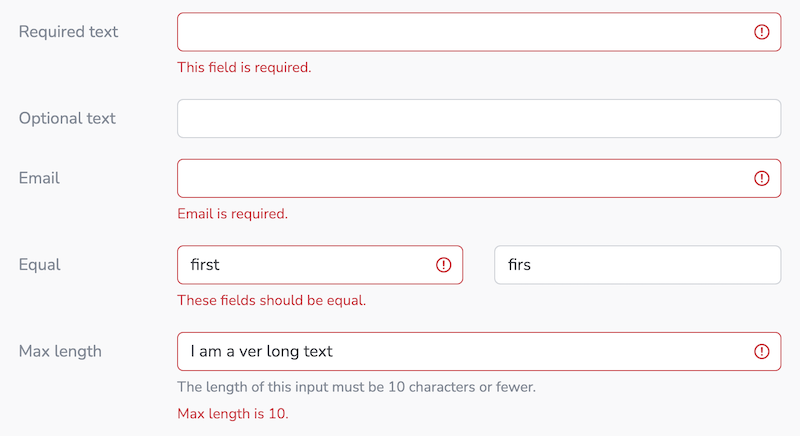800x436 pixels.
Task: Click into the empty Email input
Action: [479, 178]
